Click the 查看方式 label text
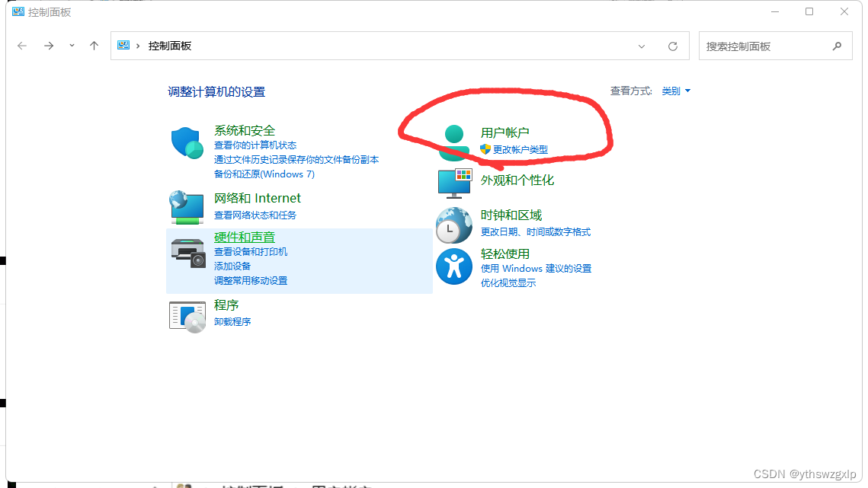 pyautogui.click(x=631, y=91)
